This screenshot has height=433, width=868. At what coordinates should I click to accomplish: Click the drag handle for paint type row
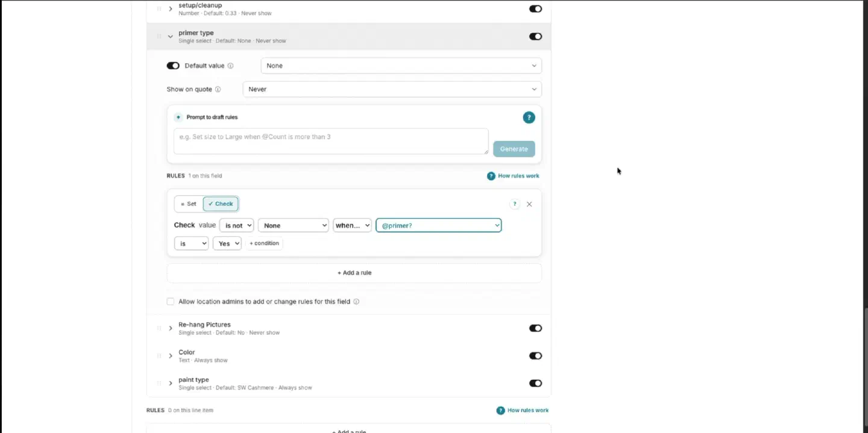click(159, 384)
